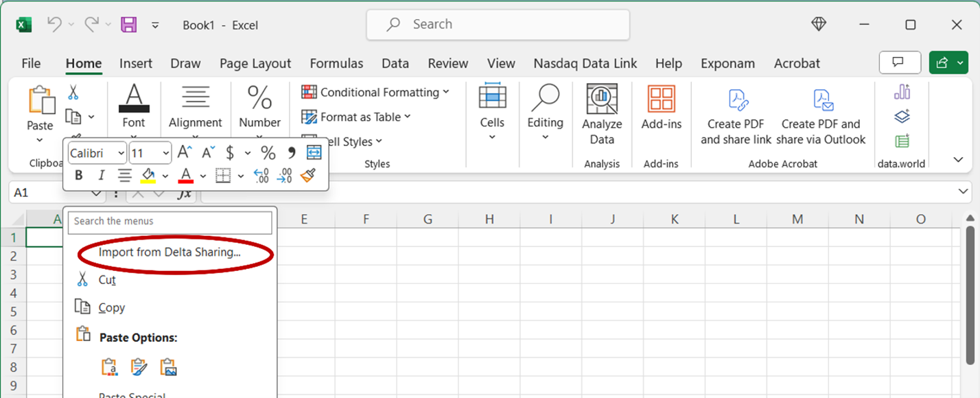980x398 pixels.
Task: Click the Format Painter brush in mini toolbar
Action: [x=308, y=176]
